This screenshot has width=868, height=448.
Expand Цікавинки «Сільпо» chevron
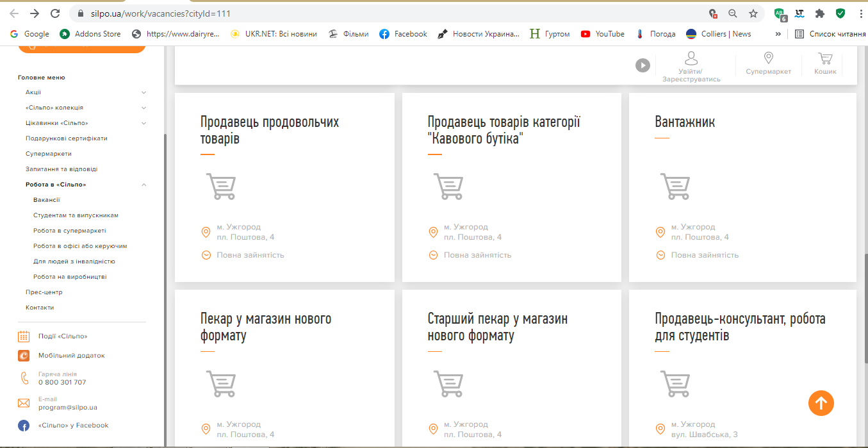143,123
